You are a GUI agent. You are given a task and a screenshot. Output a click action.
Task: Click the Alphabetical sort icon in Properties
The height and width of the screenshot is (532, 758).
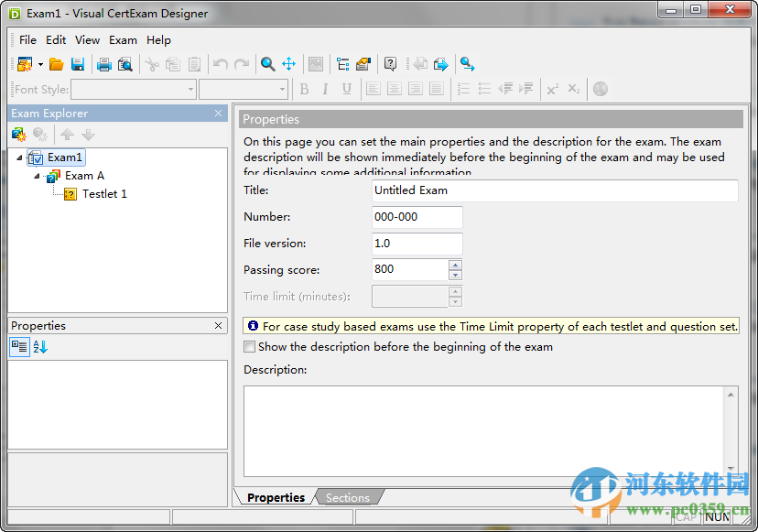tap(40, 347)
